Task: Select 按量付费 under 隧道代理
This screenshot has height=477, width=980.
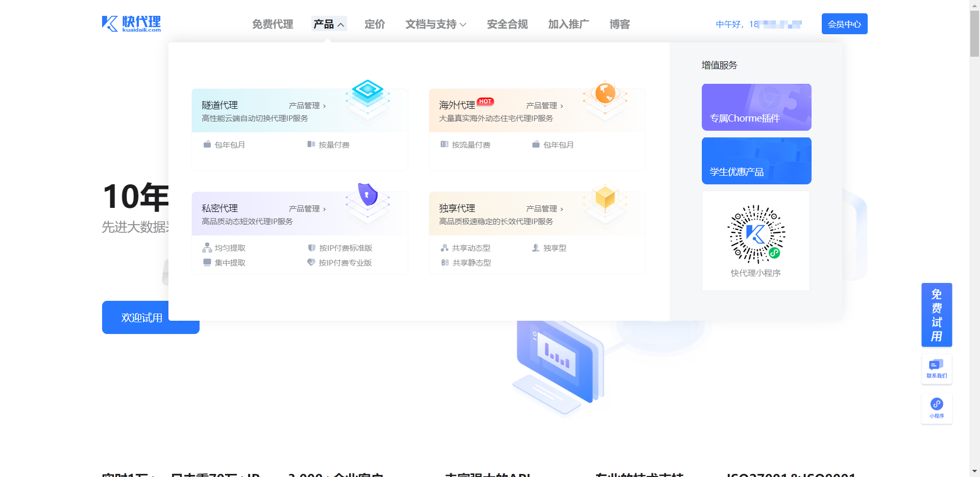Action: click(x=334, y=145)
